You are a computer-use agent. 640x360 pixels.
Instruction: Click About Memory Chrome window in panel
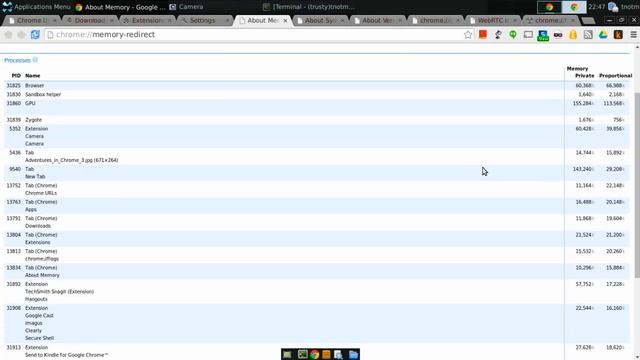(120, 7)
